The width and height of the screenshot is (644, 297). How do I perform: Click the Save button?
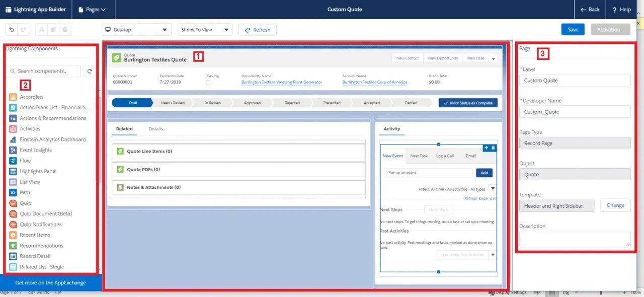[573, 30]
